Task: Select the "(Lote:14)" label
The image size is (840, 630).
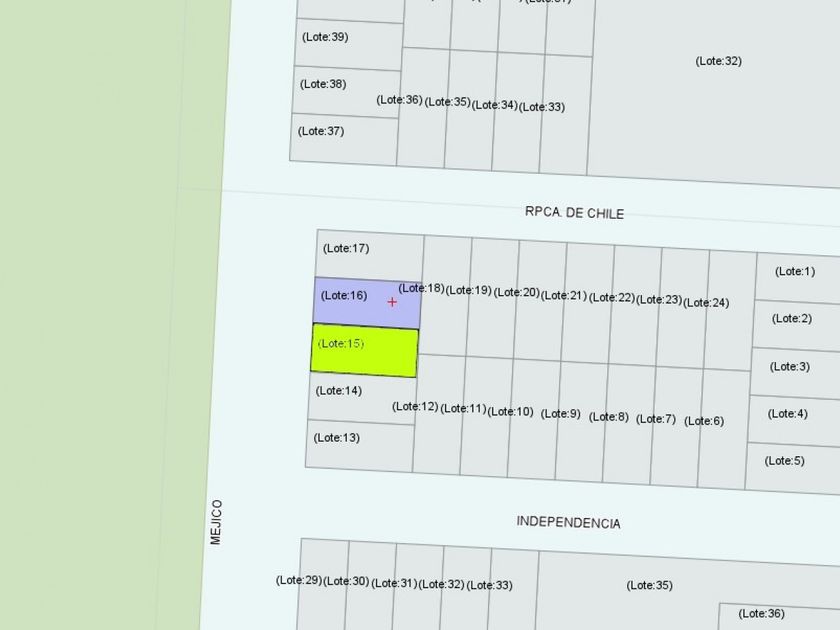Action: pos(339,391)
